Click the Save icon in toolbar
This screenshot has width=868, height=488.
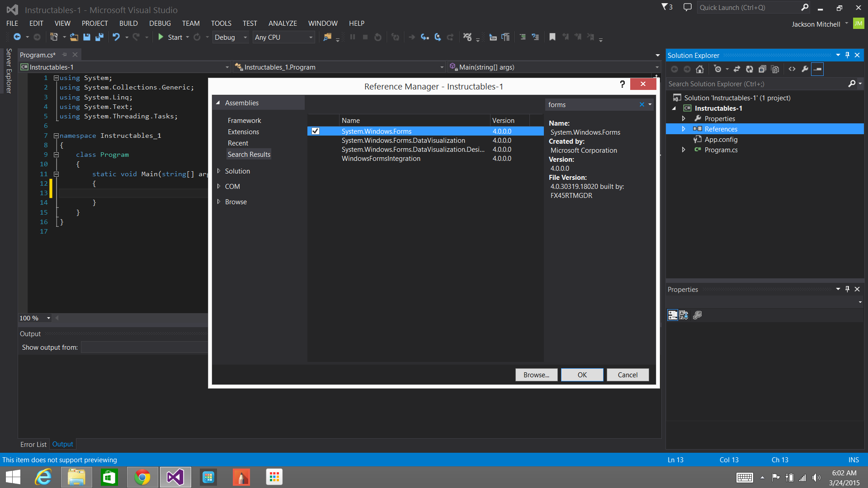click(87, 37)
